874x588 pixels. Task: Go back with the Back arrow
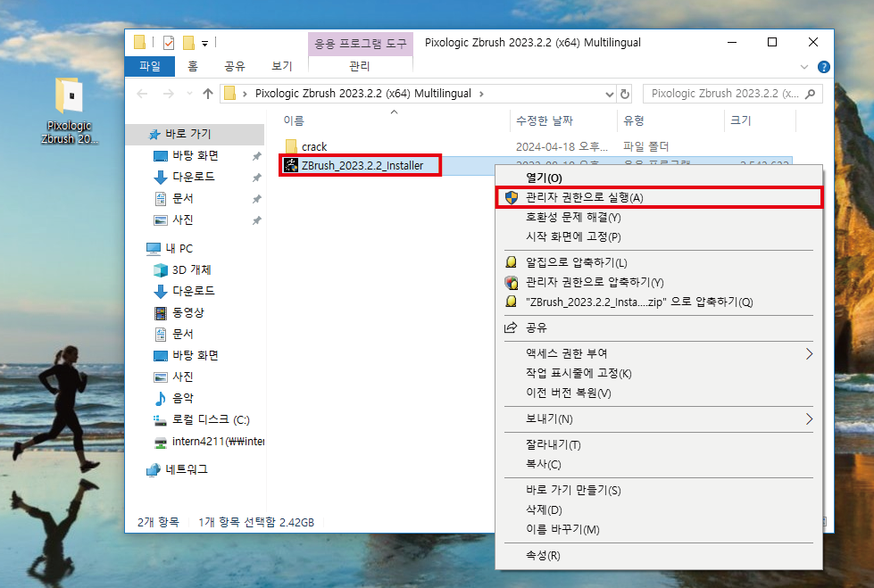[142, 94]
